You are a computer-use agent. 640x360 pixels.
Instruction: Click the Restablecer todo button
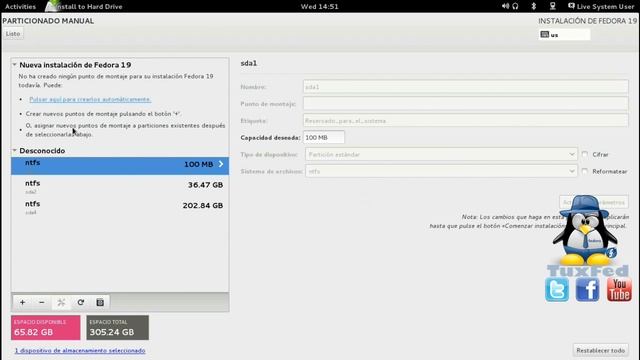click(600, 350)
